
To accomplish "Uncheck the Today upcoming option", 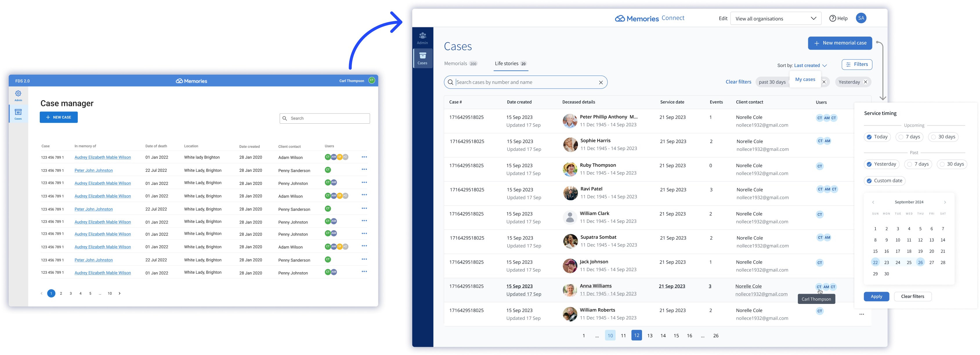I will point(869,137).
